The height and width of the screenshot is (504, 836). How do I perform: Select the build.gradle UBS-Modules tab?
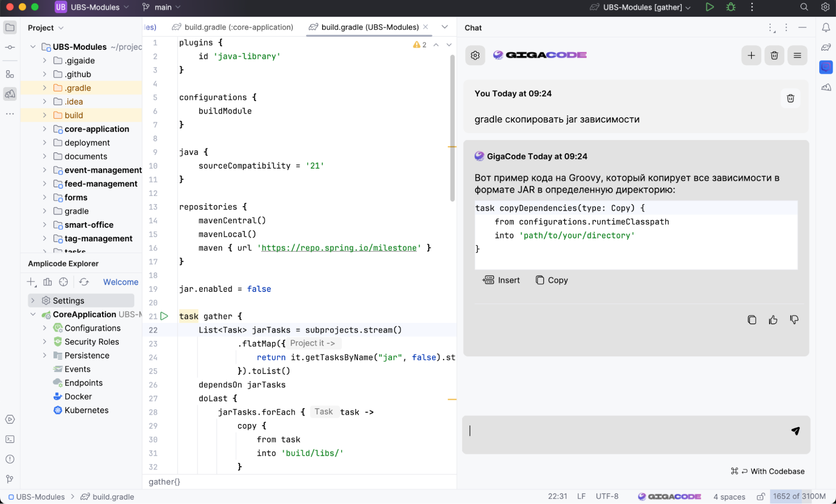[370, 27]
